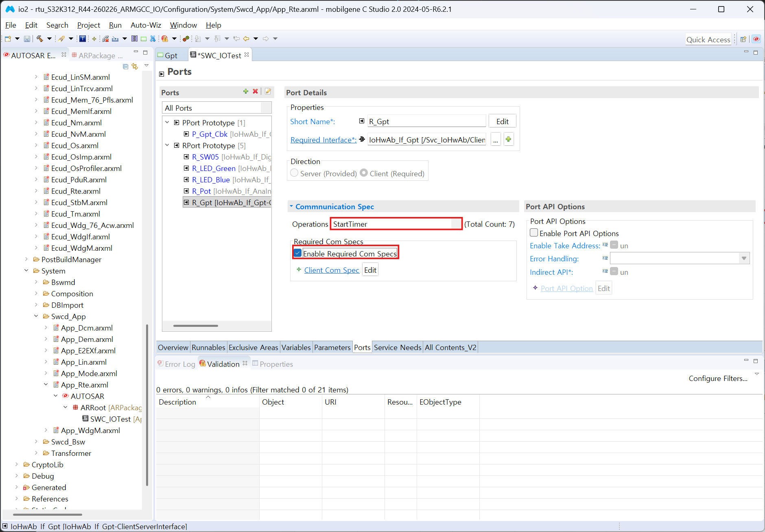
Task: Open Error Handling combo box
Action: point(680,258)
